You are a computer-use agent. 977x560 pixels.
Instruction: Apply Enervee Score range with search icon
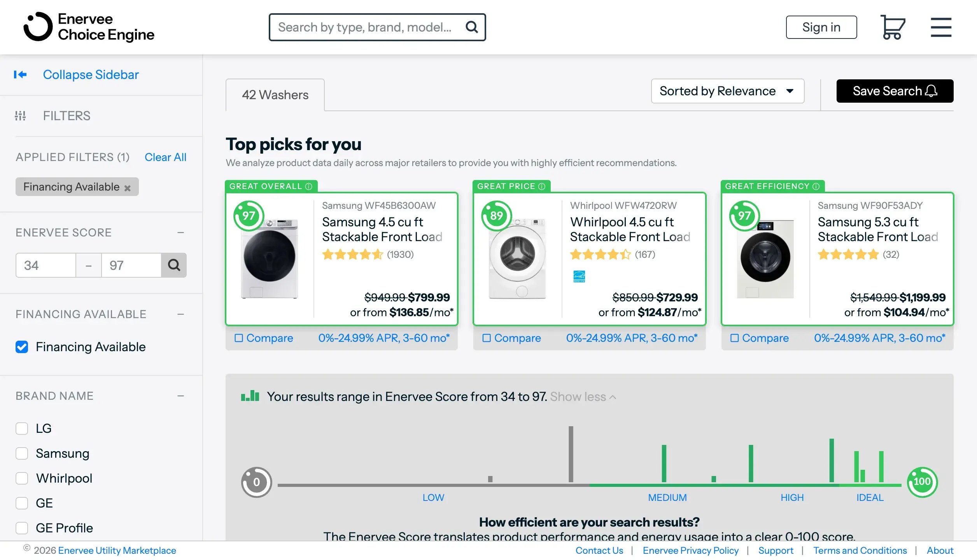(x=174, y=265)
